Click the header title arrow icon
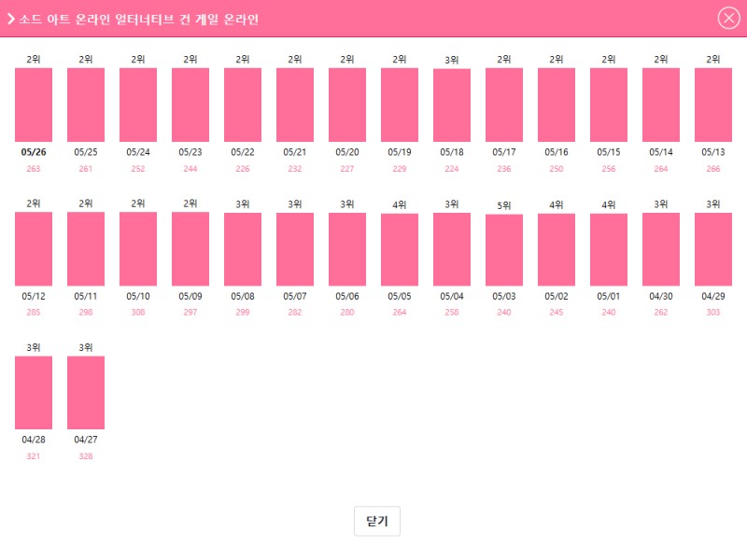 point(10,19)
